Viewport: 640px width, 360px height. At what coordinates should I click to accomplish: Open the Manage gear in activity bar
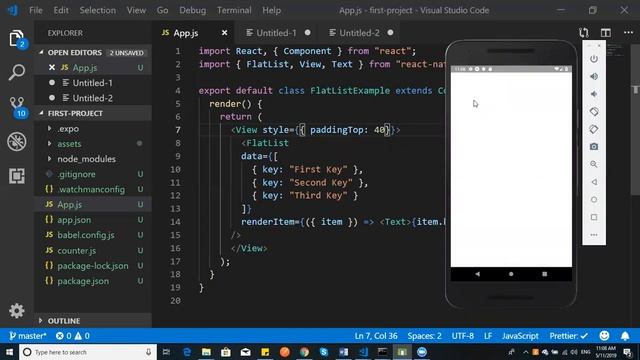16,311
